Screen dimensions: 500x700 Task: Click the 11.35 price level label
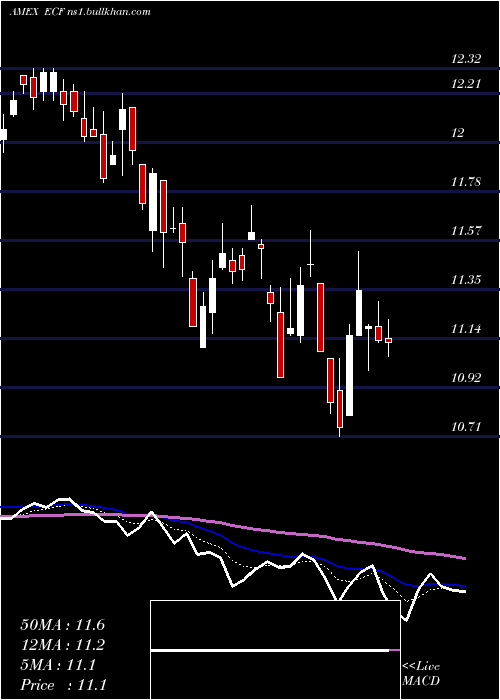[466, 280]
